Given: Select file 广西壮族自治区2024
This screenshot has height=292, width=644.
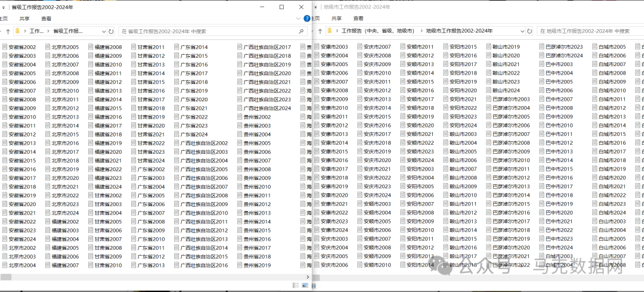Looking at the screenshot, I should pyautogui.click(x=264, y=108).
